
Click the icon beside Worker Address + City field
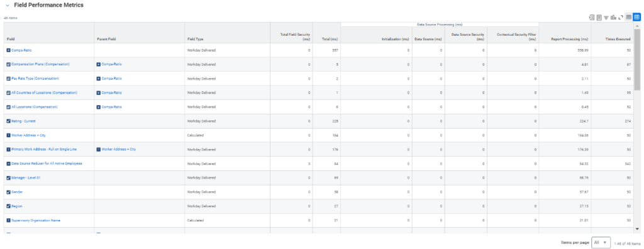click(8, 135)
